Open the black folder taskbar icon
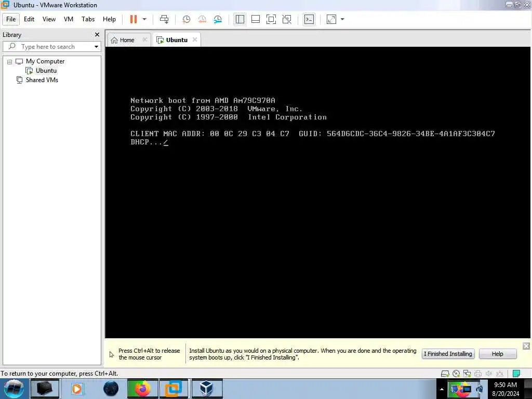Screen dimensions: 532x399 pyautogui.click(x=45, y=389)
